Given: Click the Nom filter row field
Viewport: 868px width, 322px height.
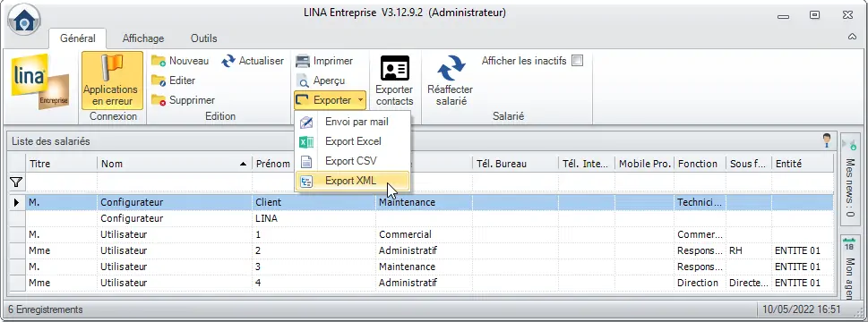Looking at the screenshot, I should 175,182.
